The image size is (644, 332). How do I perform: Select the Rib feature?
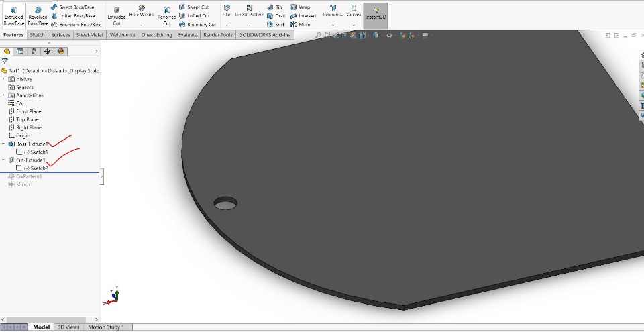click(274, 7)
